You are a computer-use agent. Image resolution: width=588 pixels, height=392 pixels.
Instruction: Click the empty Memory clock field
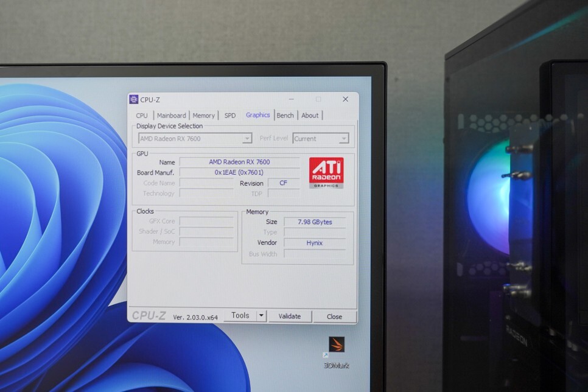[206, 242]
